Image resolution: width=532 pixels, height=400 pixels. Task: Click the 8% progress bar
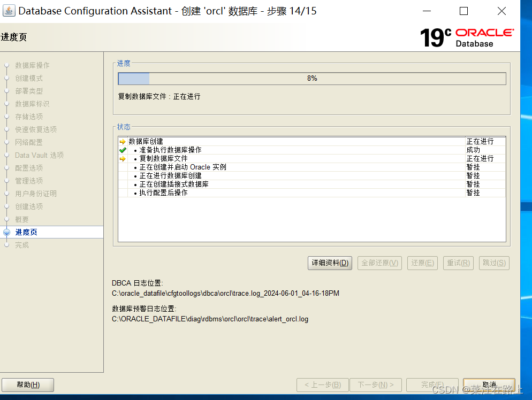click(x=312, y=79)
